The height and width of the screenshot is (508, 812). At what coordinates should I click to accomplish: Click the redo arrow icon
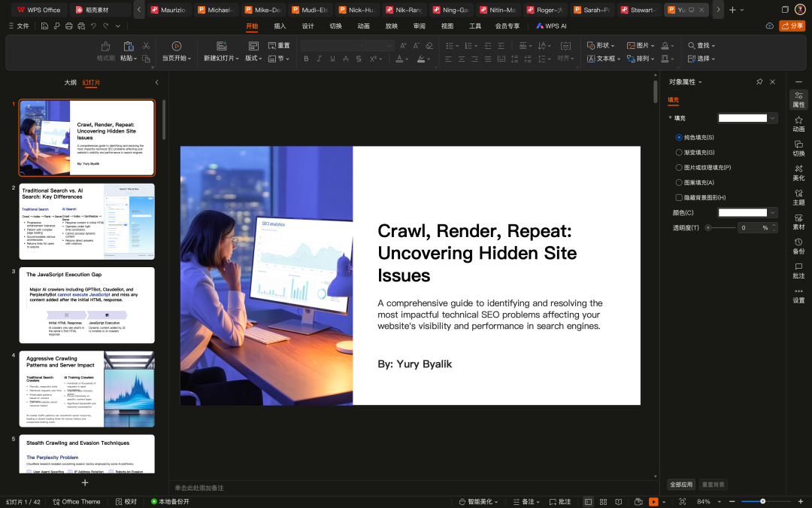click(106, 26)
